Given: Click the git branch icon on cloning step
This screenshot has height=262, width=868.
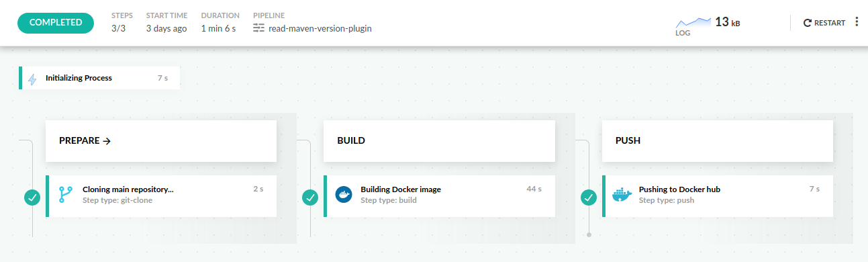Looking at the screenshot, I should [65, 195].
